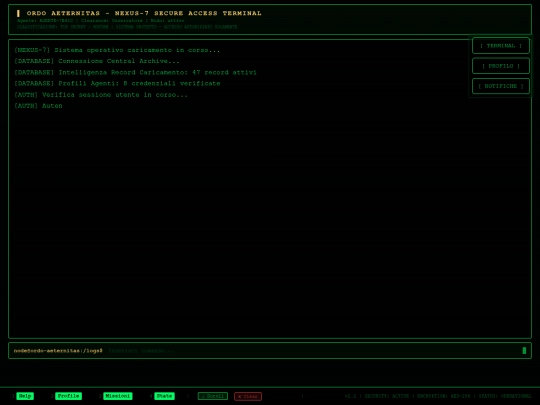Click the '47 record attivi' log line

(x=135, y=72)
